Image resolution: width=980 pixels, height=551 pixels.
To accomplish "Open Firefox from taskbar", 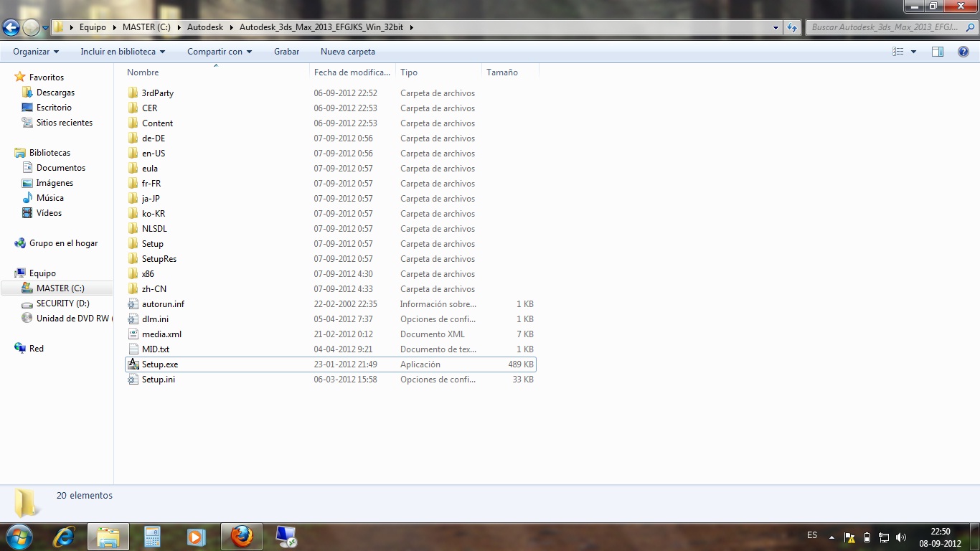I will click(x=242, y=536).
